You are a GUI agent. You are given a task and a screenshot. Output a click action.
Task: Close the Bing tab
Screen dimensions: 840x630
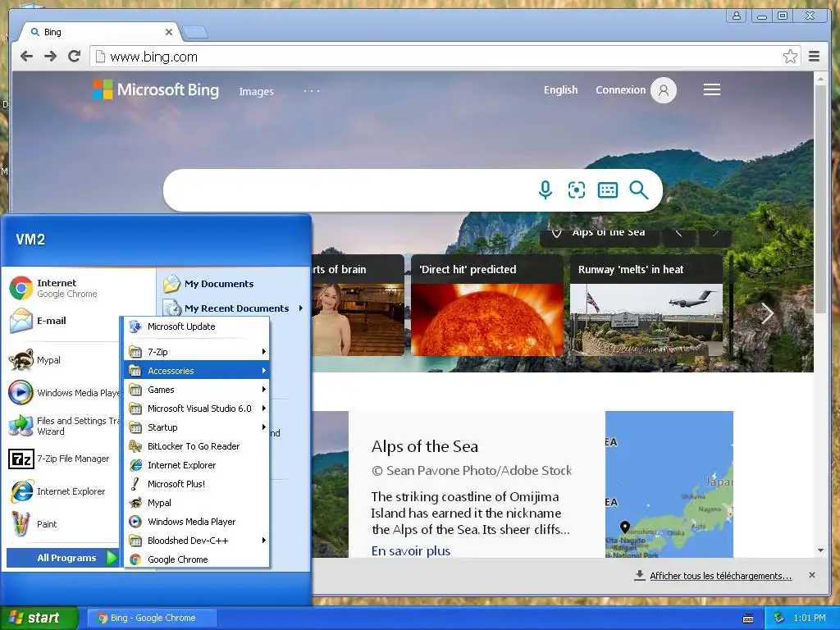169,32
